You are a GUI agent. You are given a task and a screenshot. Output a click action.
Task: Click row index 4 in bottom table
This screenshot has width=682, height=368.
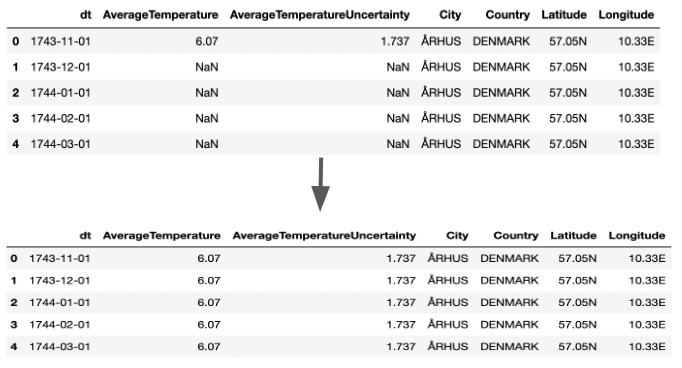click(x=14, y=347)
